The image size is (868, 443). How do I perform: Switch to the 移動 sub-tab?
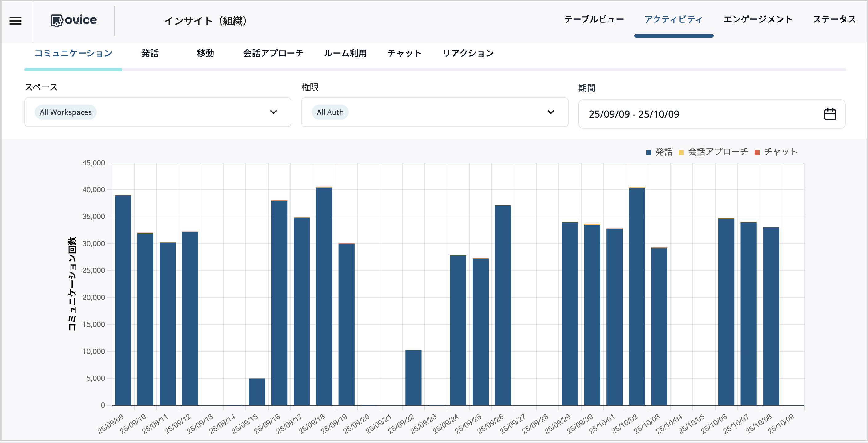tap(205, 53)
